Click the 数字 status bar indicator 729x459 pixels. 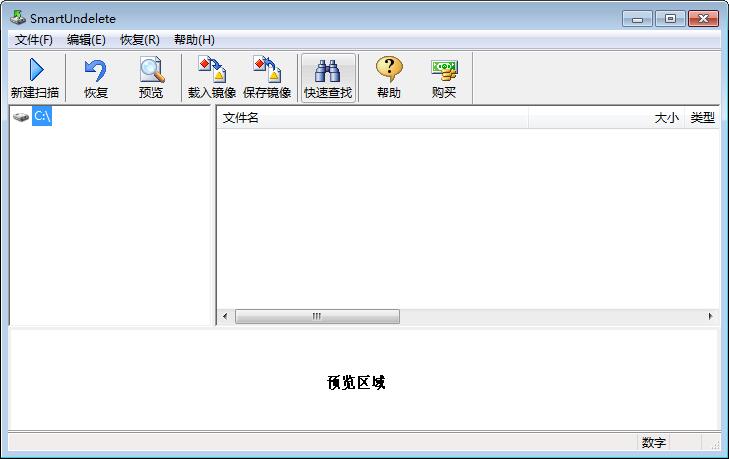654,442
